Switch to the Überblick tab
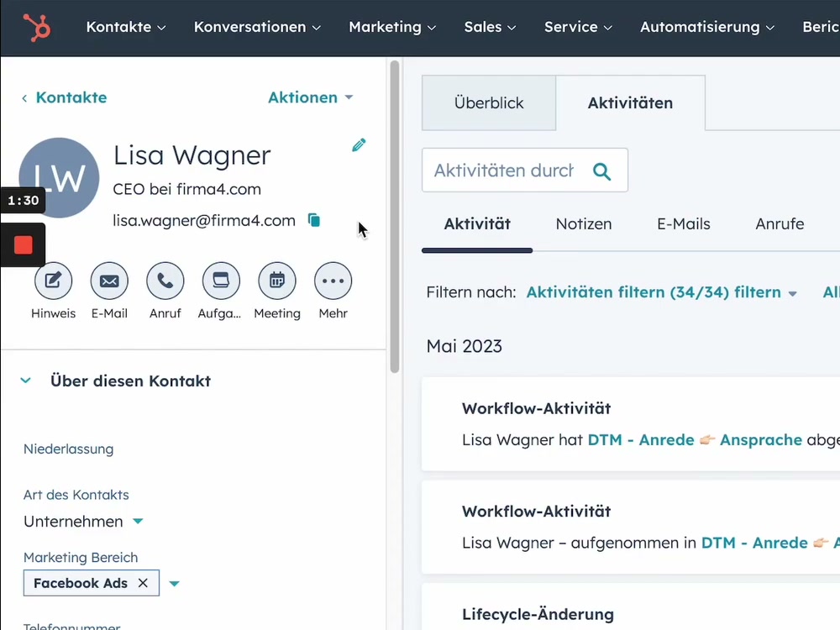840x630 pixels. click(x=488, y=102)
